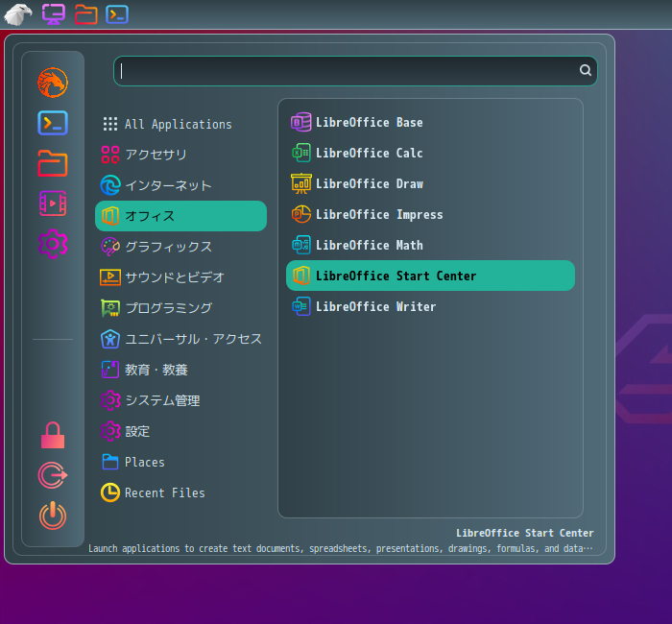Click the All Applications grid icon
672x624 pixels.
pyautogui.click(x=110, y=124)
